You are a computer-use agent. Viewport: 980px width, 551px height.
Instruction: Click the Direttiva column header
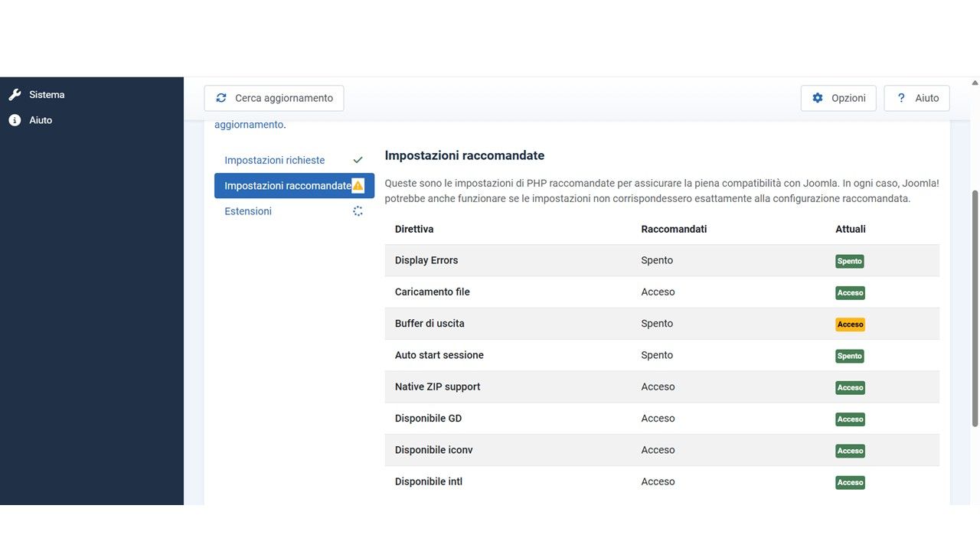click(414, 229)
